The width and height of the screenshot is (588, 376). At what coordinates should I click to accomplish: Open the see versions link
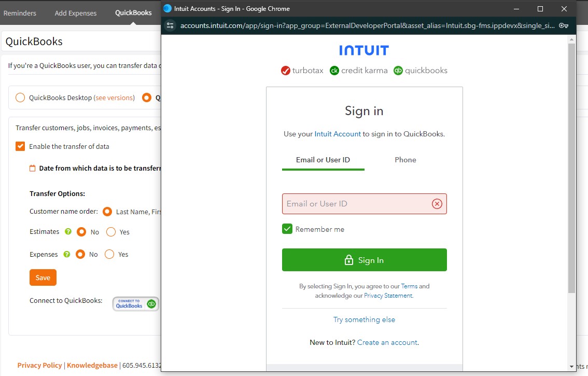click(115, 98)
